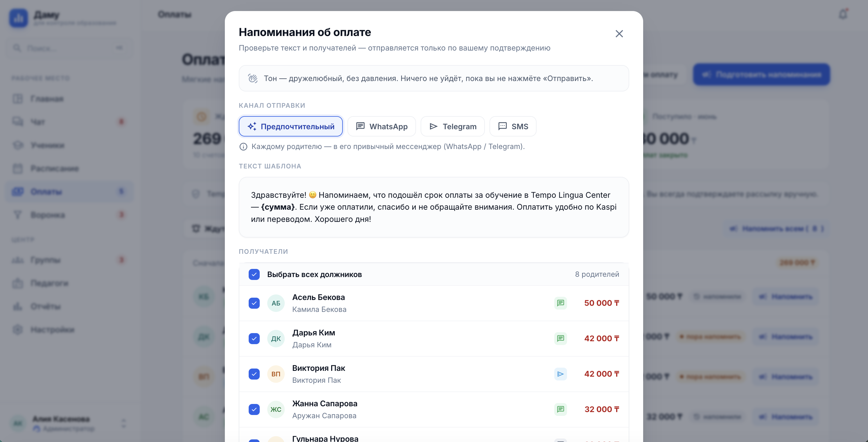Uncheck the Жанна Сапарова recipient
This screenshot has width=868, height=442.
click(x=254, y=409)
